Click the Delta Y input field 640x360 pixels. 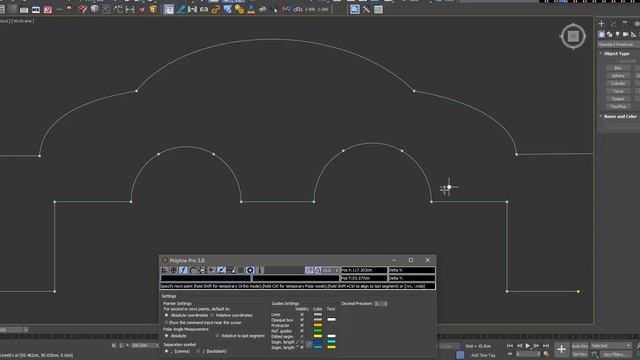pyautogui.click(x=411, y=278)
